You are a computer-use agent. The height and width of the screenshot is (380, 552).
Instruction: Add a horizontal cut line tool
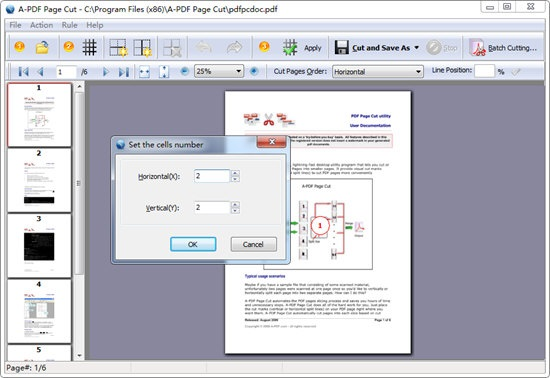point(118,48)
